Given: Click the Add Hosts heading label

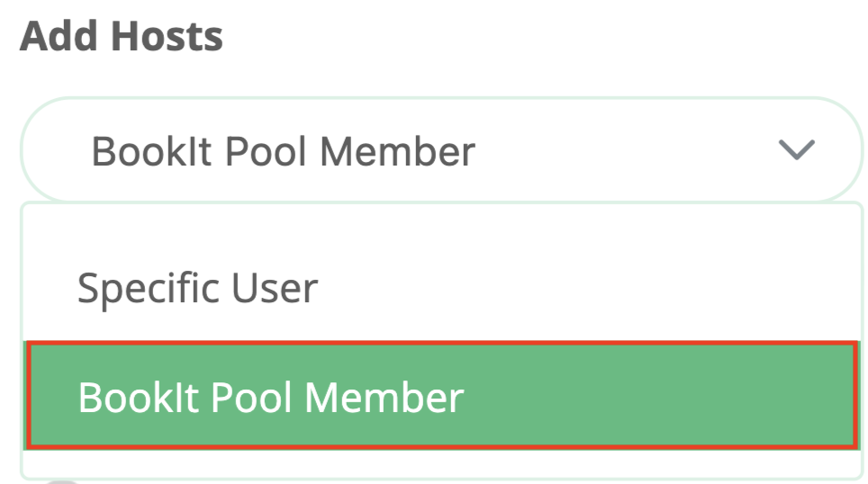Looking at the screenshot, I should [x=122, y=37].
